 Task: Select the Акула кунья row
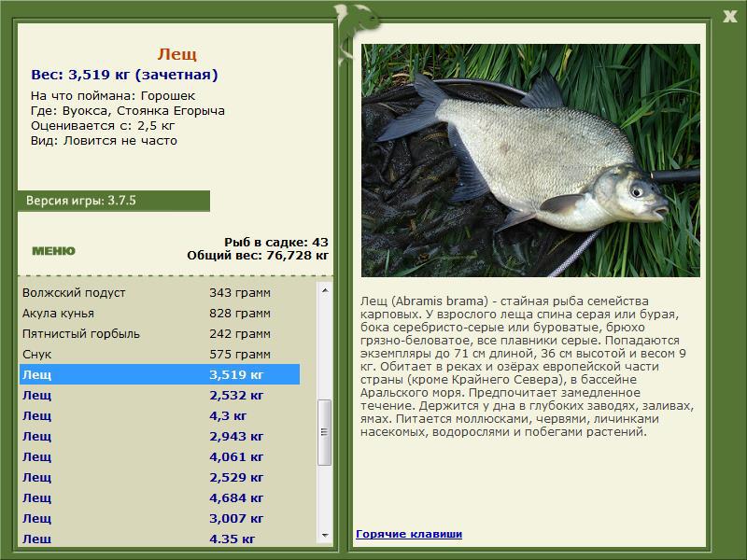[x=160, y=314]
